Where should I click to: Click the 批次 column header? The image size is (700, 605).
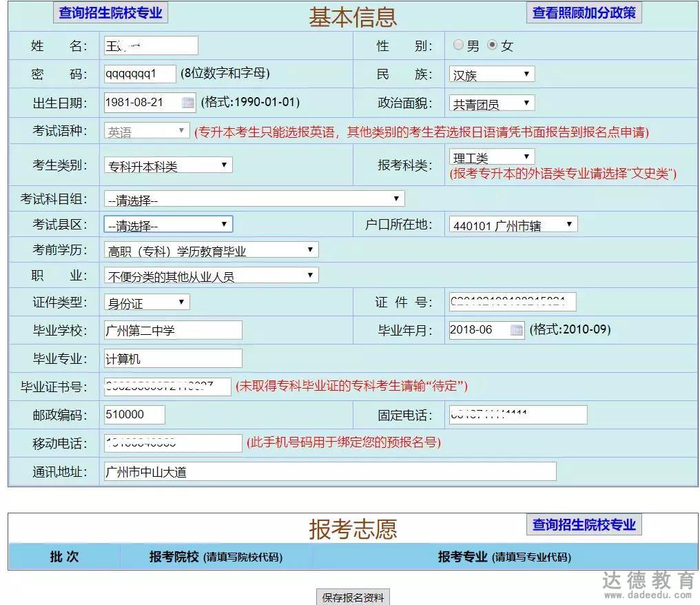64,557
